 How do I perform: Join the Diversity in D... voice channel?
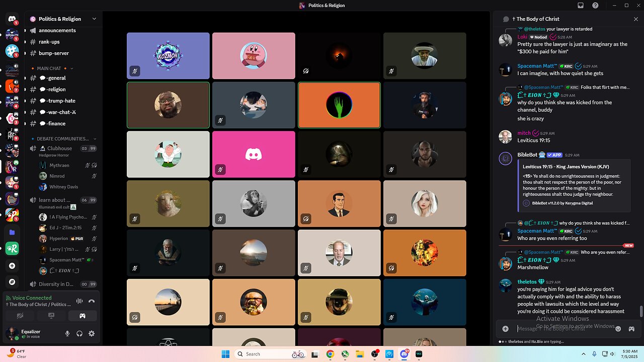[63, 284]
